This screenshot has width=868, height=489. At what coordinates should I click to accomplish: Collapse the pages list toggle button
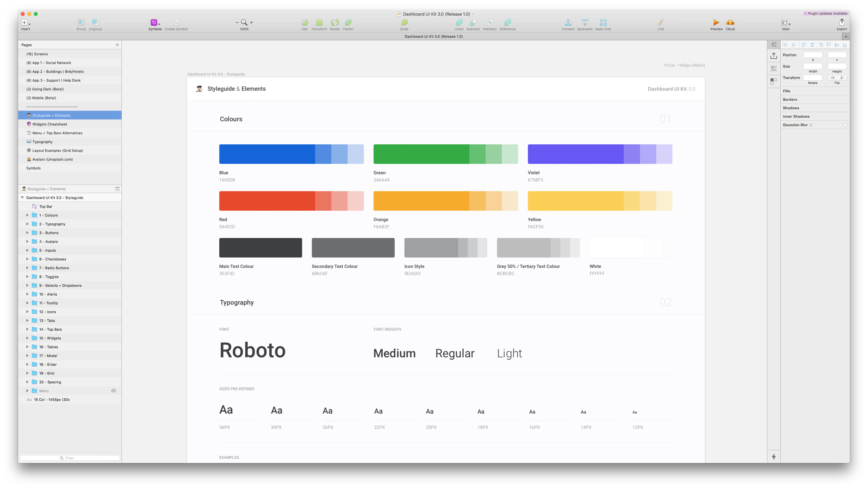tap(117, 189)
